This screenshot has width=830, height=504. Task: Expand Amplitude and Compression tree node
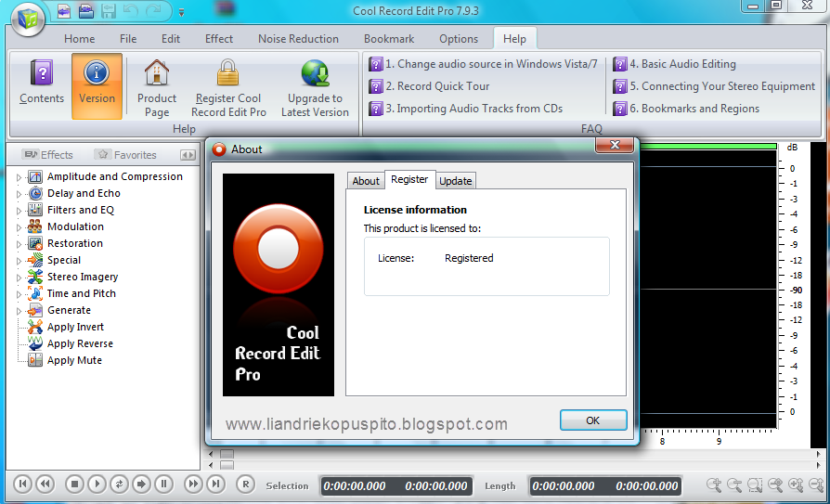(19, 177)
